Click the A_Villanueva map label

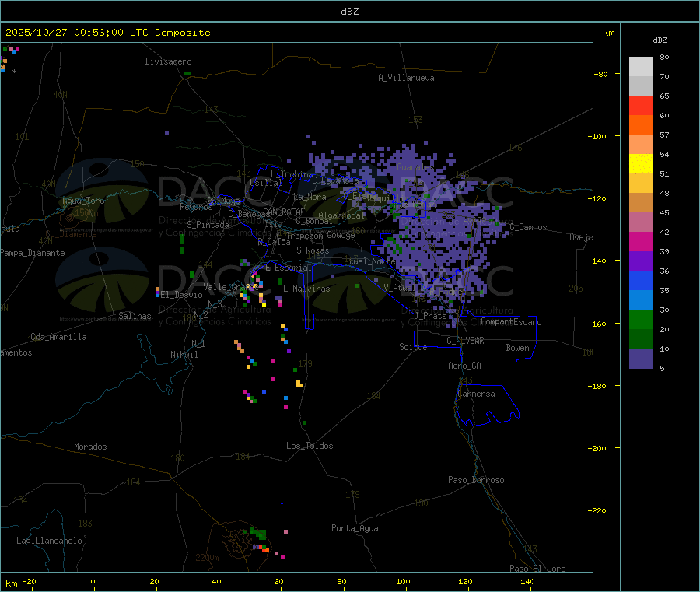point(406,78)
